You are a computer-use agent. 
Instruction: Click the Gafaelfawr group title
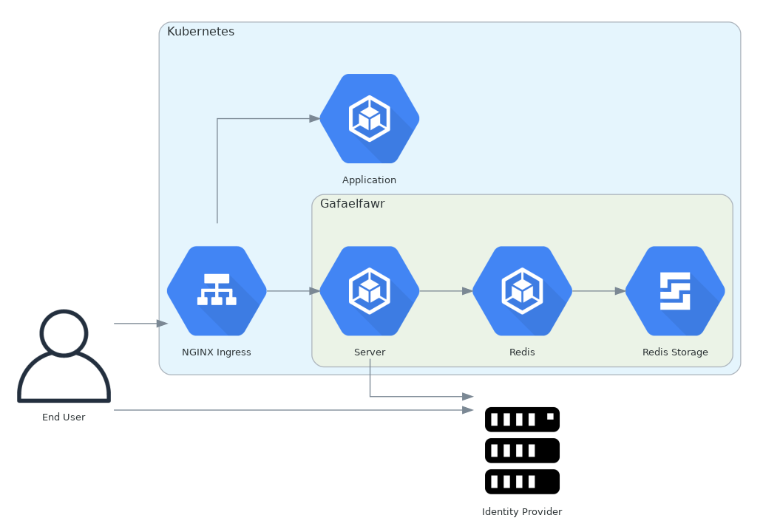click(352, 203)
